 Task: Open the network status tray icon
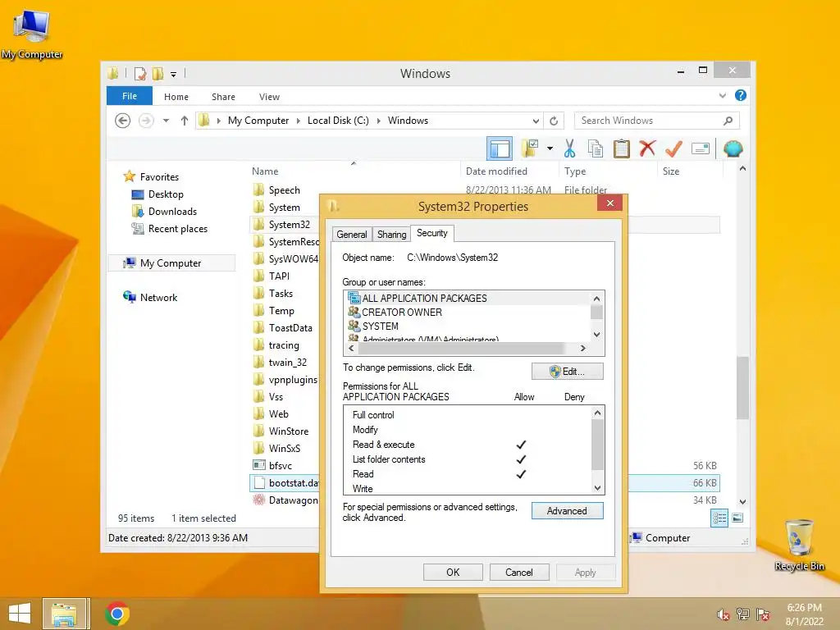(x=743, y=614)
